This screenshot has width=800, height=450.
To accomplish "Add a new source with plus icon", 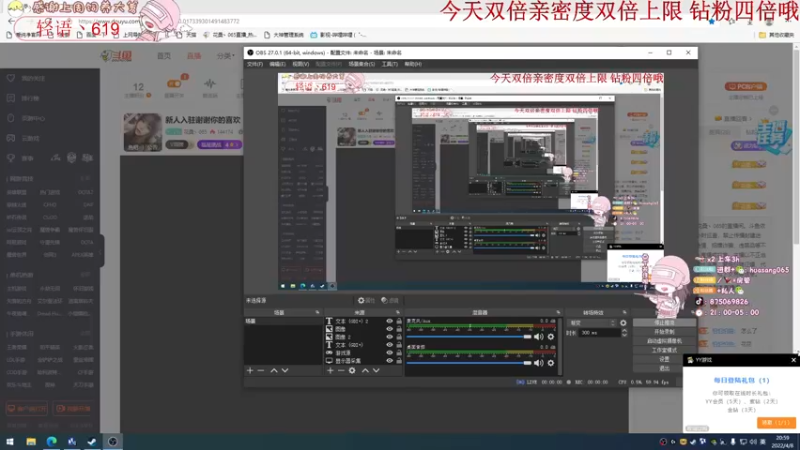I will pyautogui.click(x=330, y=370).
